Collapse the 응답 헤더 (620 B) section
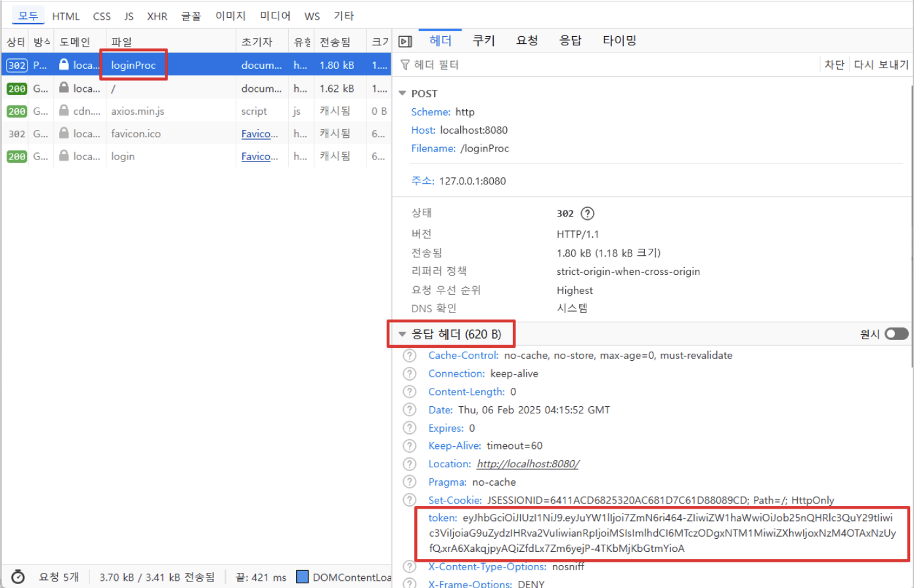This screenshot has height=588, width=914. pos(403,333)
